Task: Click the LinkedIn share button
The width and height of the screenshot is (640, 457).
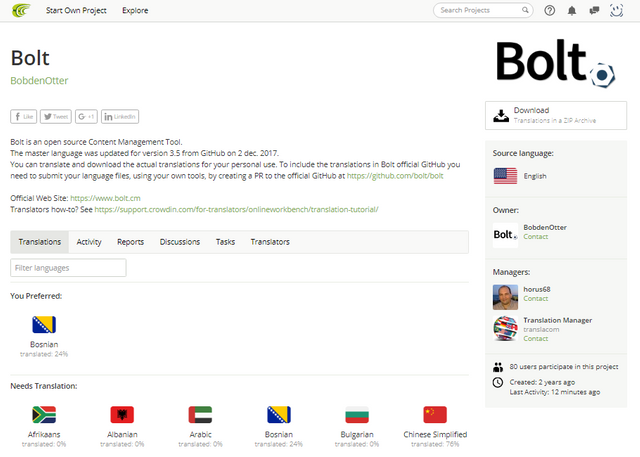Action: 120,117
